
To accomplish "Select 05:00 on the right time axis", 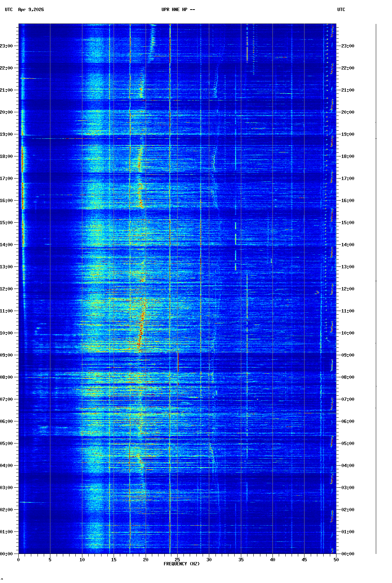I will (348, 444).
